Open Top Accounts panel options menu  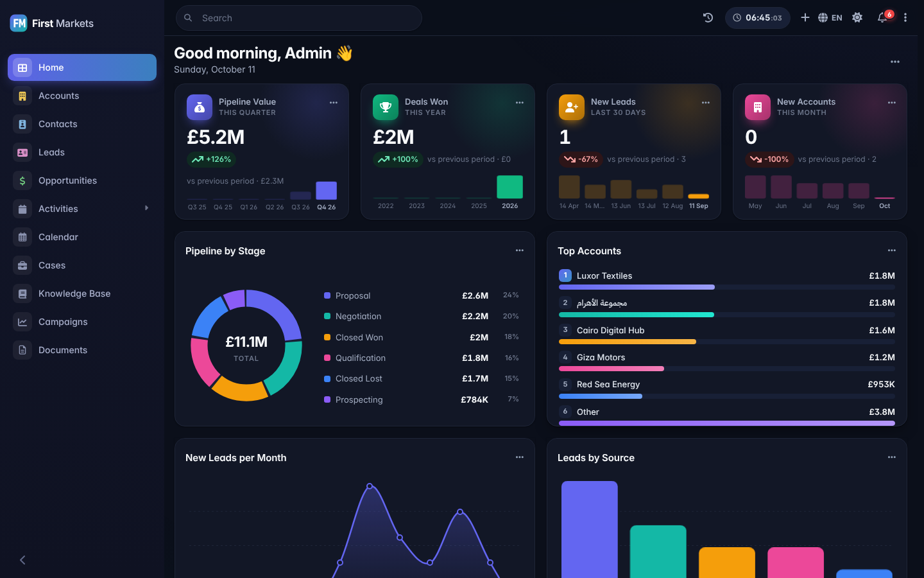coord(892,250)
